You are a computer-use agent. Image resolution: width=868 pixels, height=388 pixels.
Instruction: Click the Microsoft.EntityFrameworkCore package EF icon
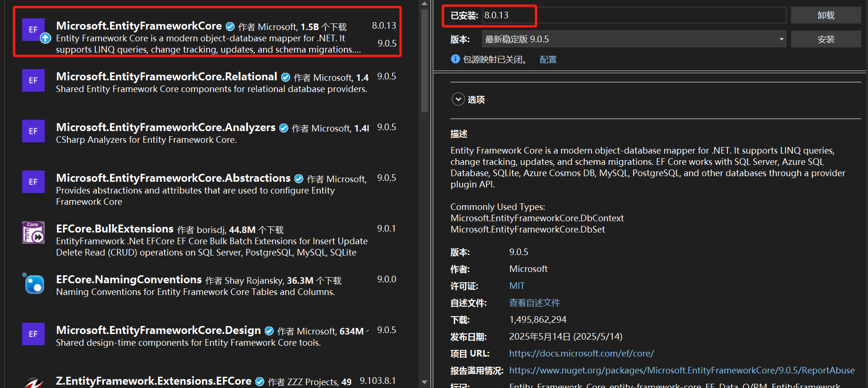tap(33, 30)
